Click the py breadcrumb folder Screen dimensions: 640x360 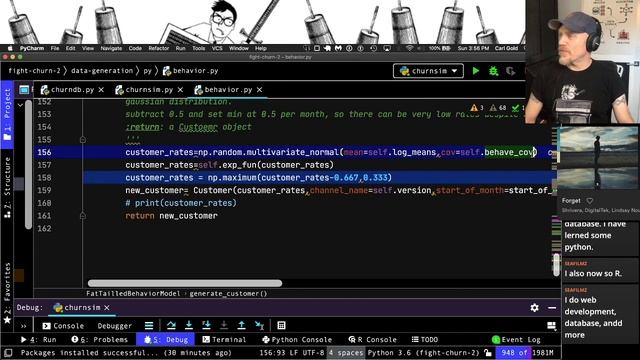(147, 71)
